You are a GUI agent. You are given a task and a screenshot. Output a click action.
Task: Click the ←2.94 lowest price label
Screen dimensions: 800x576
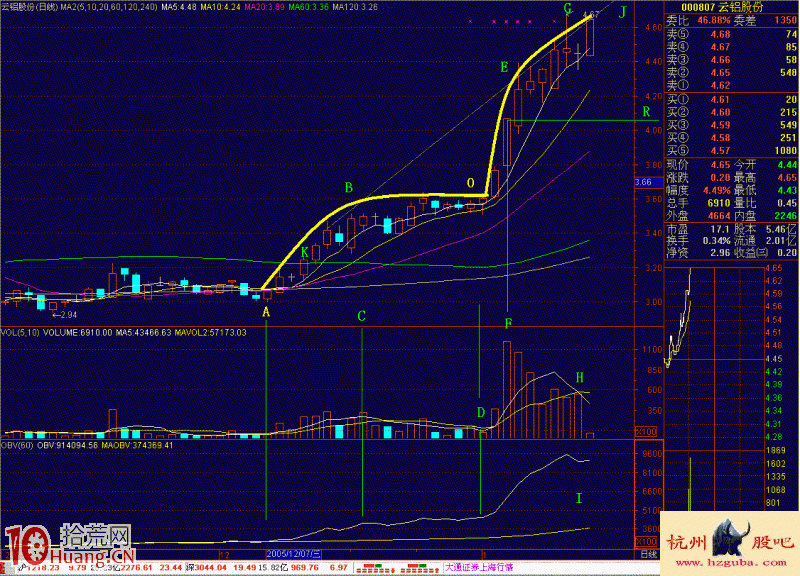coord(65,315)
